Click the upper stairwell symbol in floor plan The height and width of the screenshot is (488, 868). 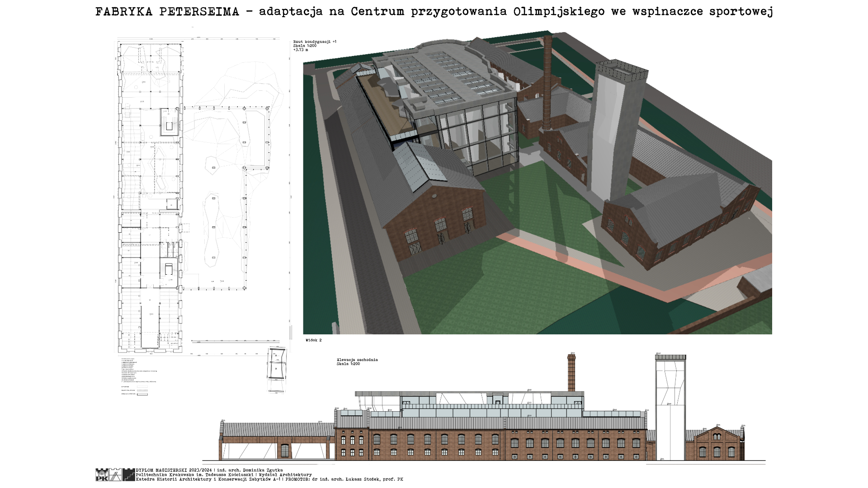pos(170,122)
